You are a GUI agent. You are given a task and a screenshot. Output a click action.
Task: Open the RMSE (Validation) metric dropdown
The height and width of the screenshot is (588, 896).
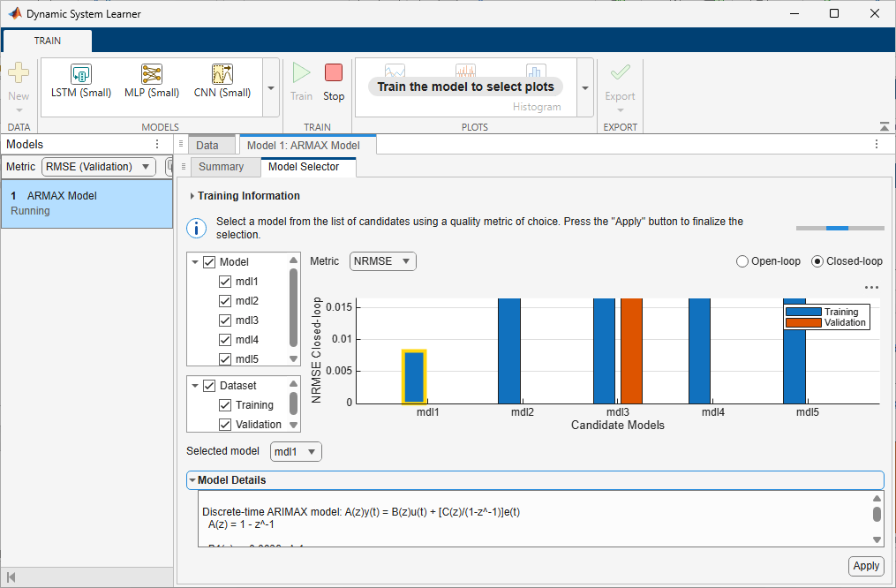pyautogui.click(x=98, y=167)
